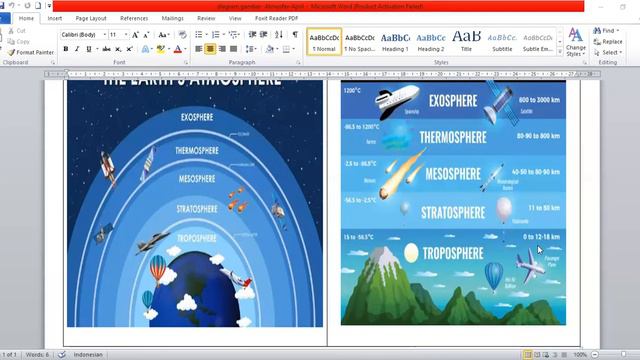Open Change Case dropdown
Image resolution: width=640 pixels, height=360 pixels.
[x=164, y=35]
